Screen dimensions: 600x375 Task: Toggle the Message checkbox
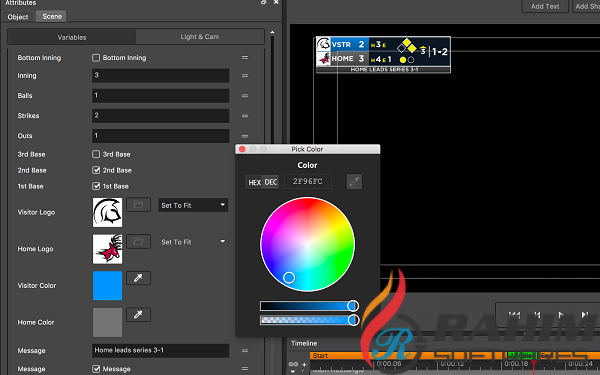click(96, 369)
